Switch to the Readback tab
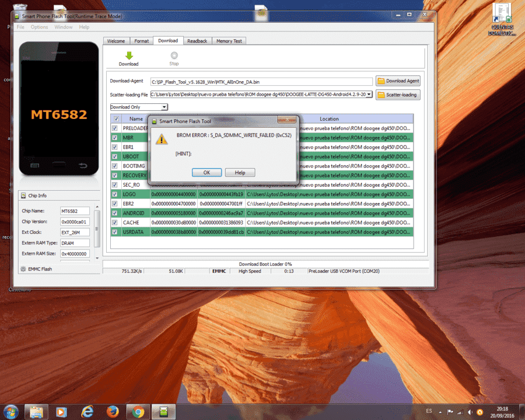Viewport: 525px width, 420px height. coord(197,41)
